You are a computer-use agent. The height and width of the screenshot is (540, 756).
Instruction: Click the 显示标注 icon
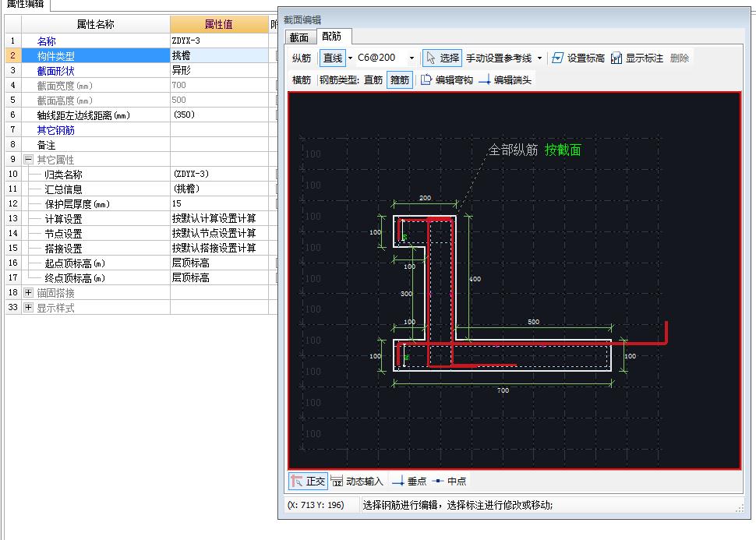[616, 58]
